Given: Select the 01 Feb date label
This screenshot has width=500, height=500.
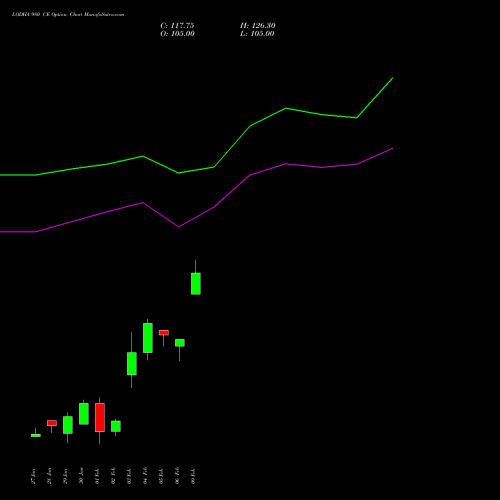Looking at the screenshot, I should (x=97, y=476).
